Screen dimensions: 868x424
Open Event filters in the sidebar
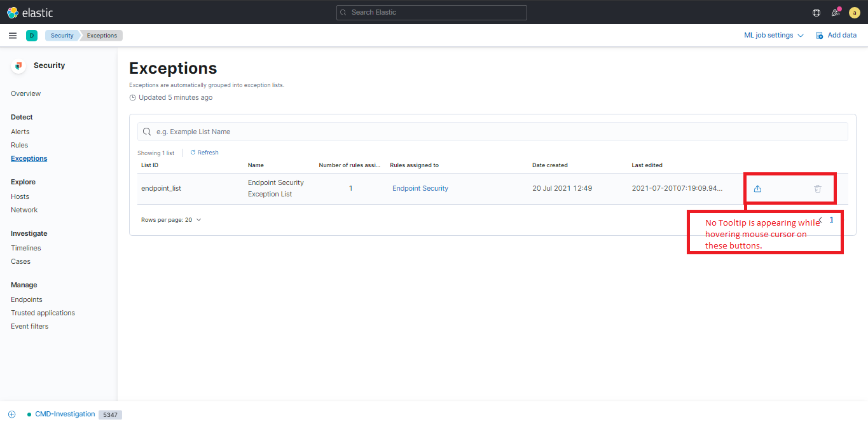pos(29,326)
